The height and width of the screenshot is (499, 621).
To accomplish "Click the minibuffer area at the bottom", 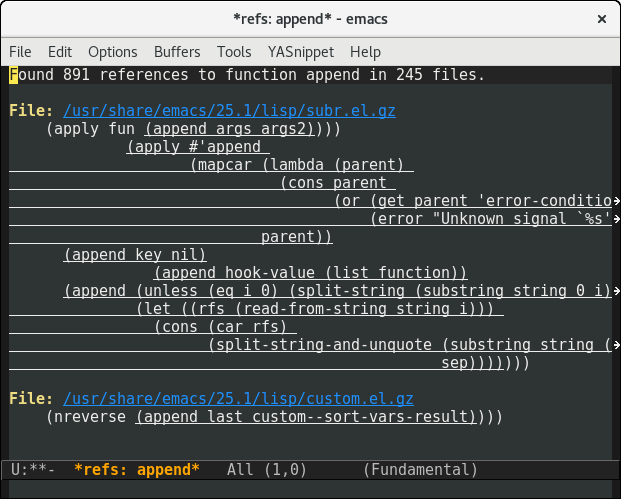I will pyautogui.click(x=310, y=489).
